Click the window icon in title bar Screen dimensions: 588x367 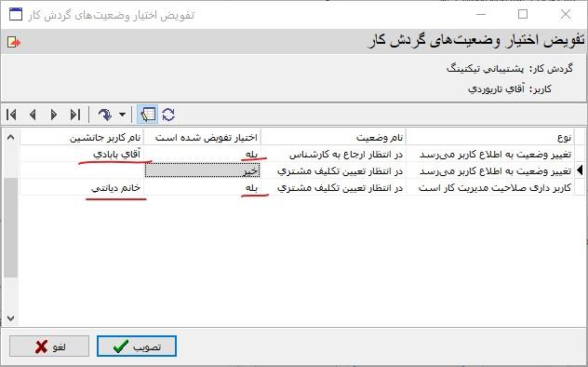[16, 14]
